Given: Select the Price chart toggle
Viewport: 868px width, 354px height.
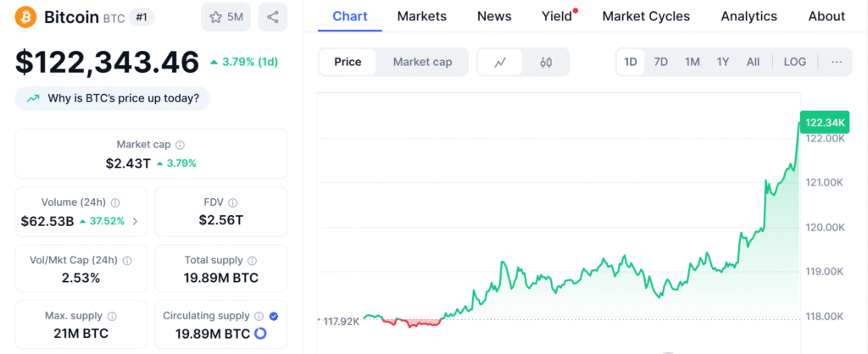Looking at the screenshot, I should 348,62.
